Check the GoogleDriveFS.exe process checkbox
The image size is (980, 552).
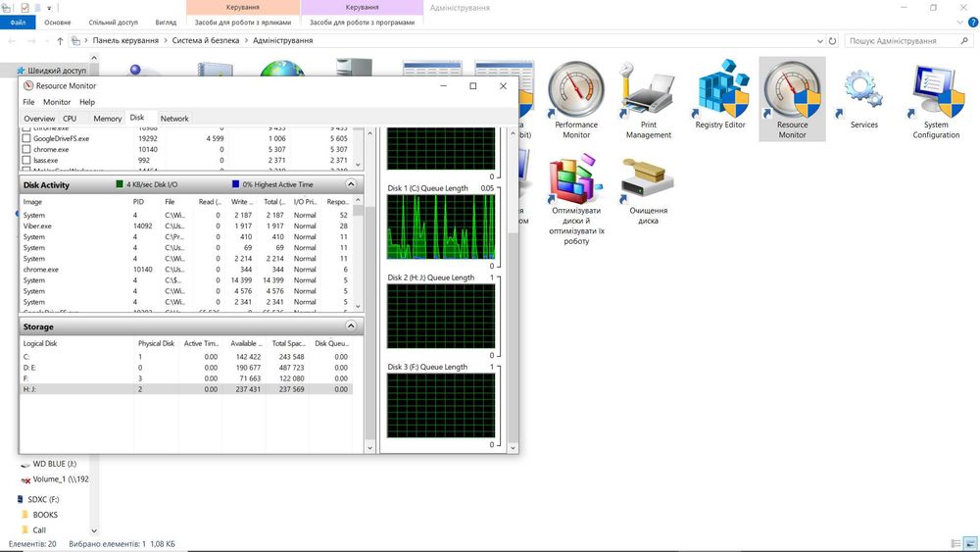(26, 139)
